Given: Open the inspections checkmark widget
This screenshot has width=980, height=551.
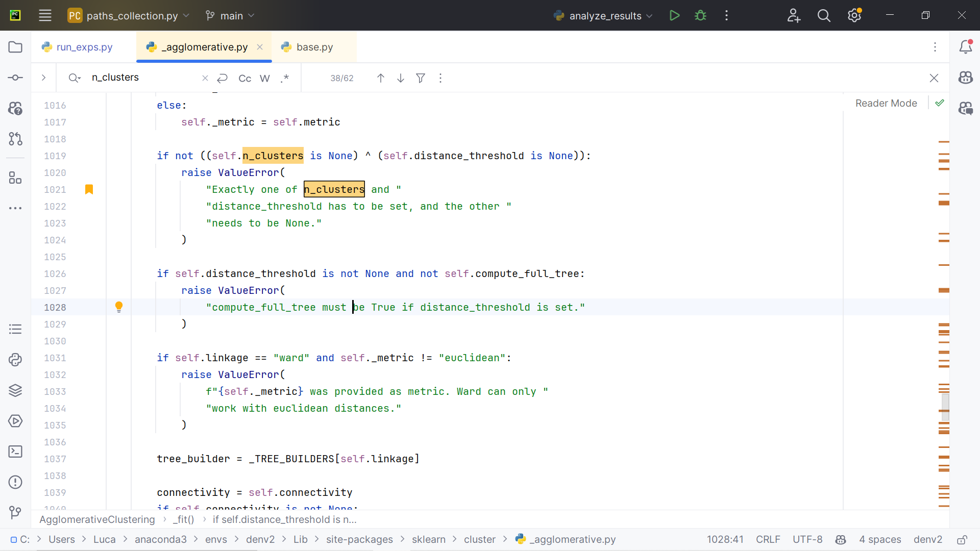Looking at the screenshot, I should tap(940, 103).
